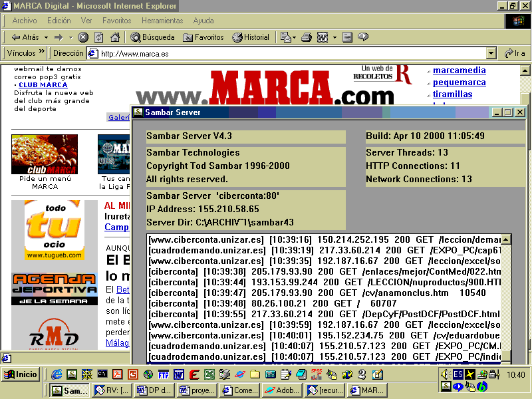Click the Inicio start button
The image size is (532, 399).
[x=21, y=374]
